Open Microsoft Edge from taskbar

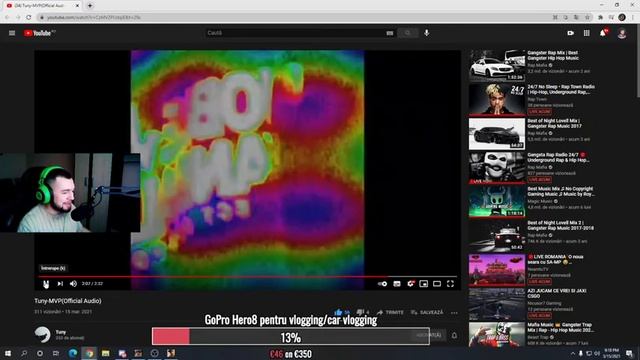(x=73, y=353)
